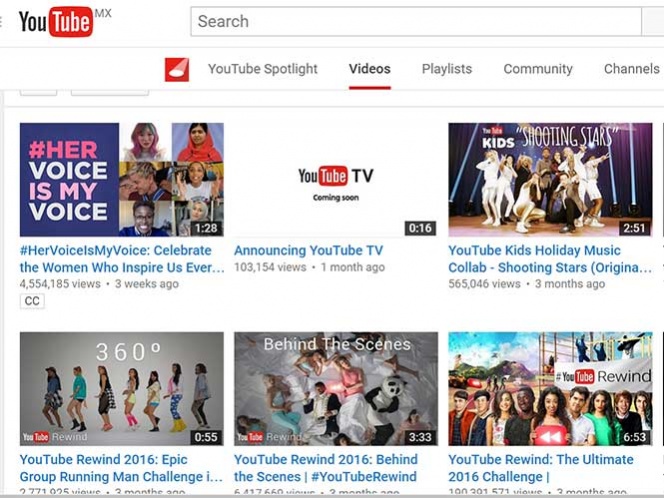Click YouTube Rewind 2016: Epic Group Running Man title
Screen dimensions: 664x498
pos(121,468)
